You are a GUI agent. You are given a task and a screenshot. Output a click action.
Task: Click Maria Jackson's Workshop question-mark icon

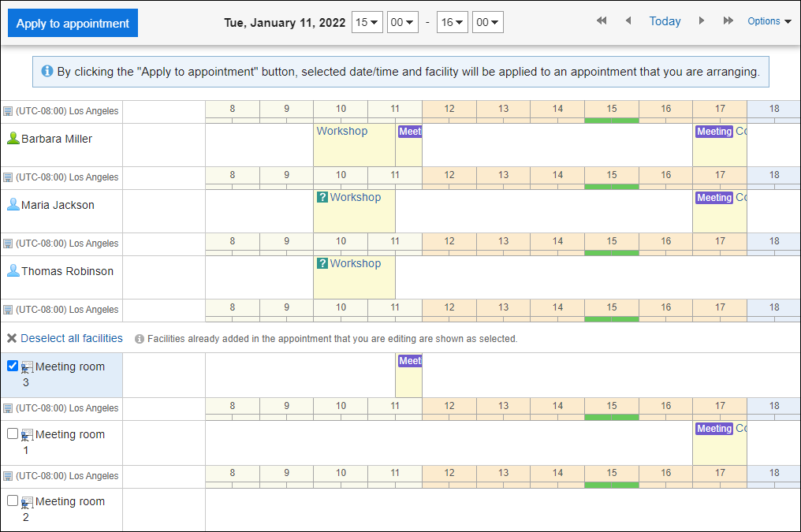[x=322, y=198]
